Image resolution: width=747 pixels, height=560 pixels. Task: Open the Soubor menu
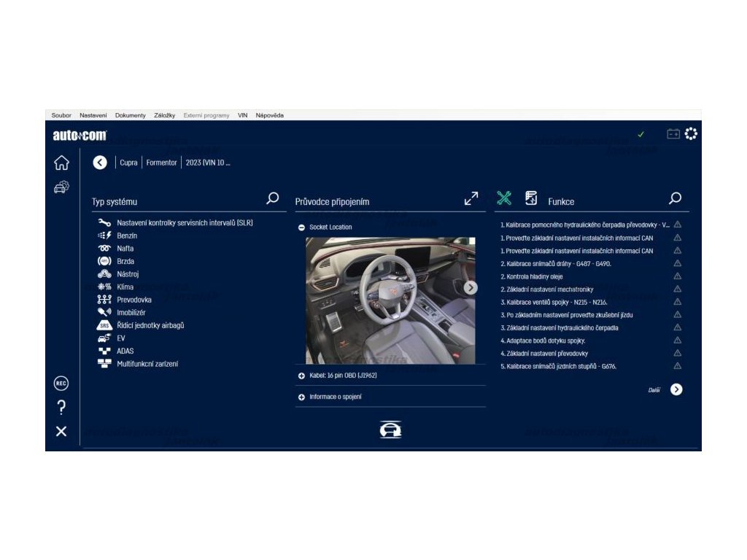tap(61, 115)
